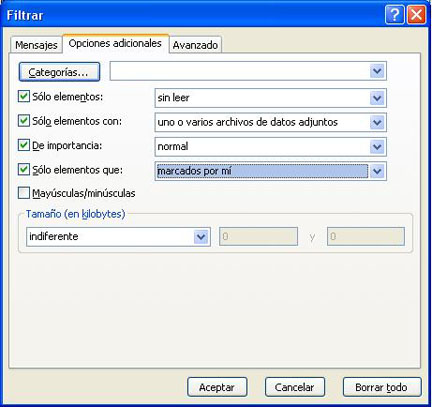Switch to the Avanzado tab

[195, 45]
